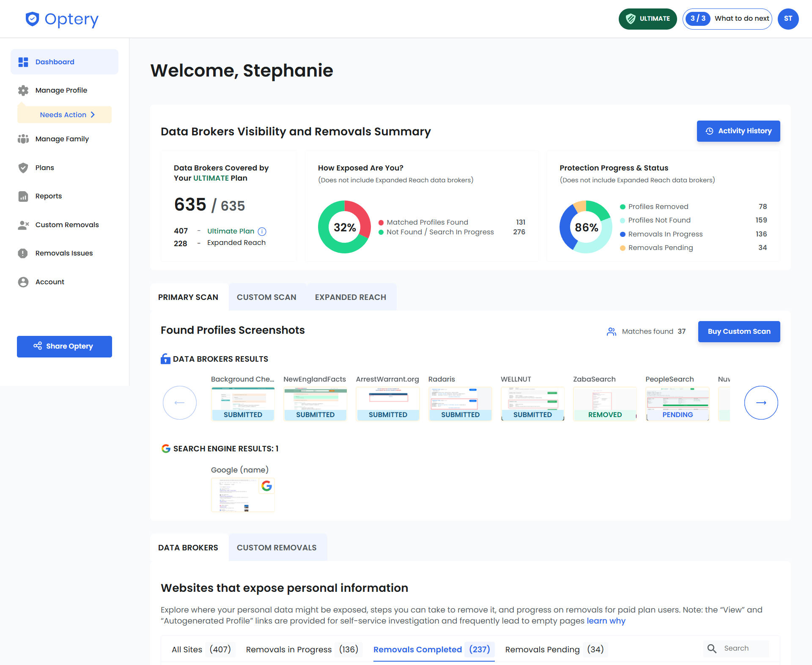Open NewEnglandFacts screenshot thumbnail

(x=315, y=404)
